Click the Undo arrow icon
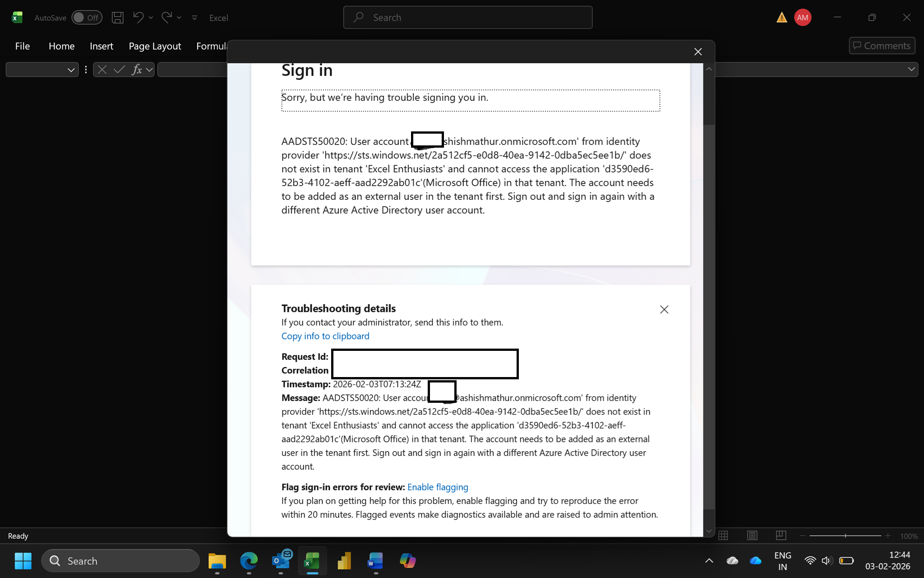924x578 pixels. click(x=138, y=18)
